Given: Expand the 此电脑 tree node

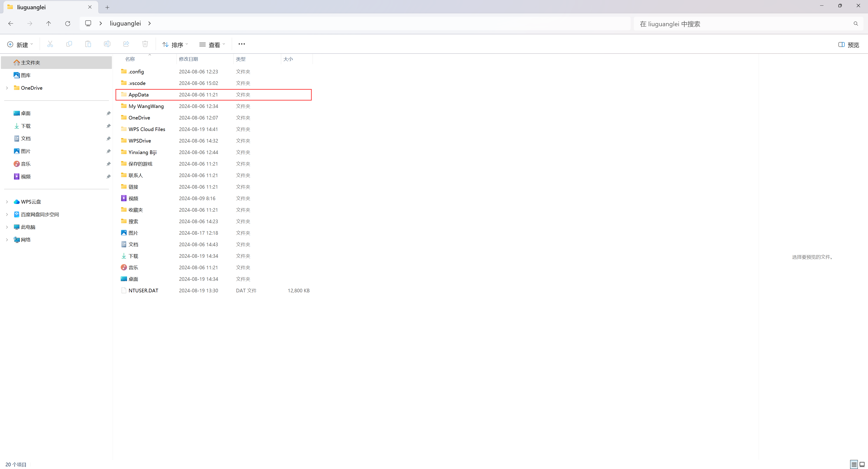Looking at the screenshot, I should point(7,227).
